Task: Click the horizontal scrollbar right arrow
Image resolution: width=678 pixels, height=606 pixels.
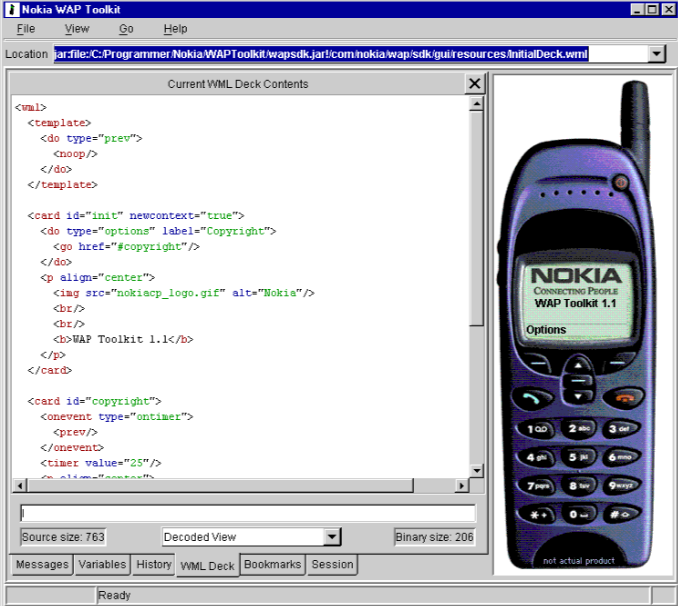Action: point(462,485)
